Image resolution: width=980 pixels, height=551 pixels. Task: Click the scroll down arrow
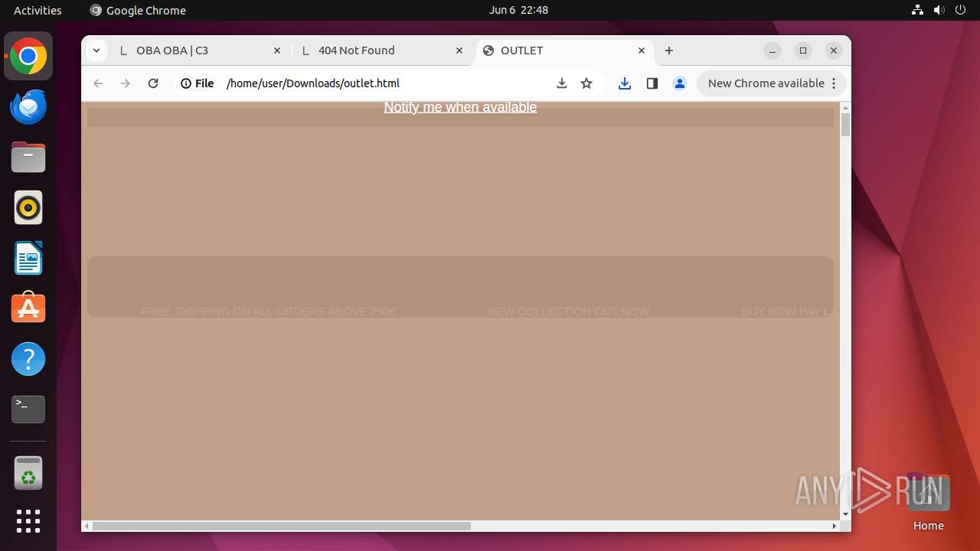tap(845, 514)
